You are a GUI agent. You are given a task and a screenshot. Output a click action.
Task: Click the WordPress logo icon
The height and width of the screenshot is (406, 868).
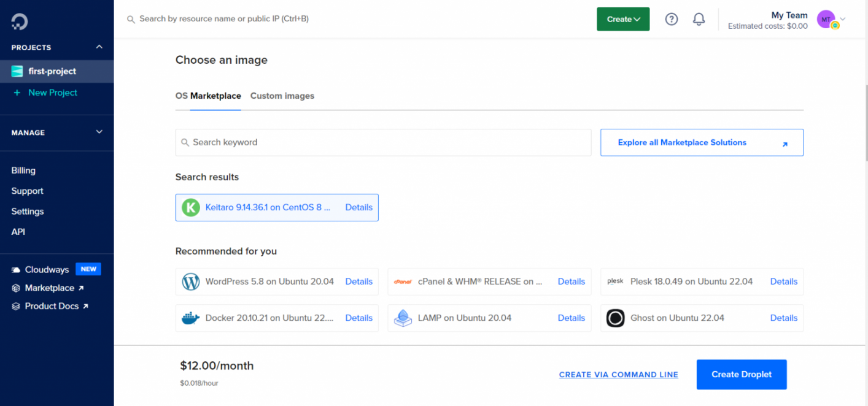pyautogui.click(x=191, y=282)
